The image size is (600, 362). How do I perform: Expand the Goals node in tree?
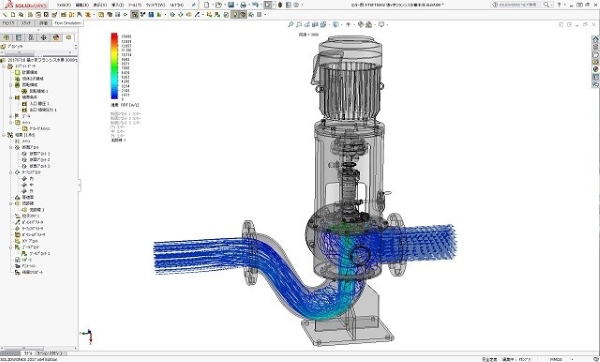tap(11, 116)
